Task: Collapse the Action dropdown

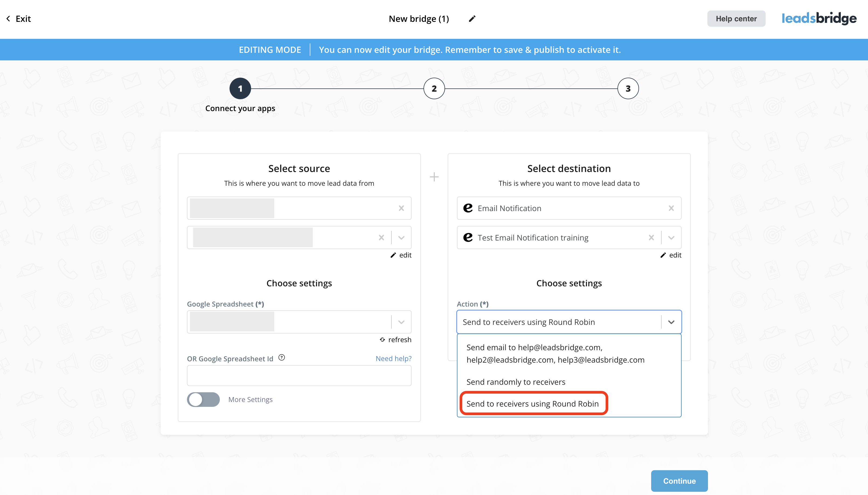Action: [x=671, y=322]
